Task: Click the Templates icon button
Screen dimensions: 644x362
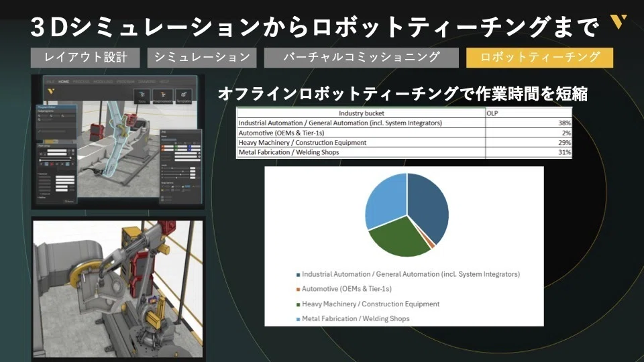Action: (x=184, y=96)
